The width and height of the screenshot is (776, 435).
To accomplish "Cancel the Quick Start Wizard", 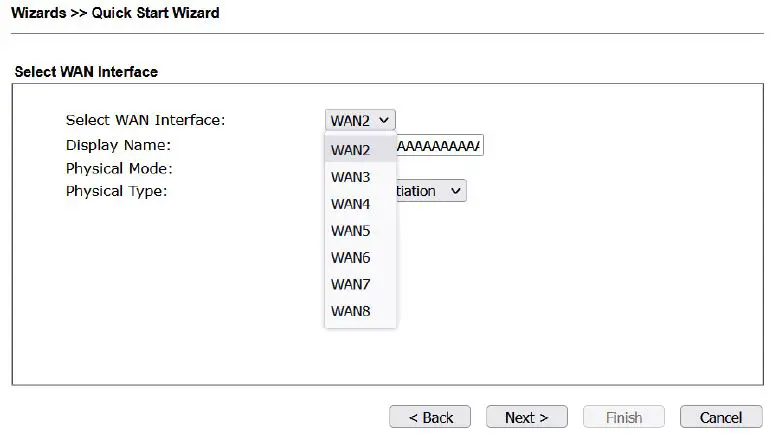I will [x=720, y=417].
